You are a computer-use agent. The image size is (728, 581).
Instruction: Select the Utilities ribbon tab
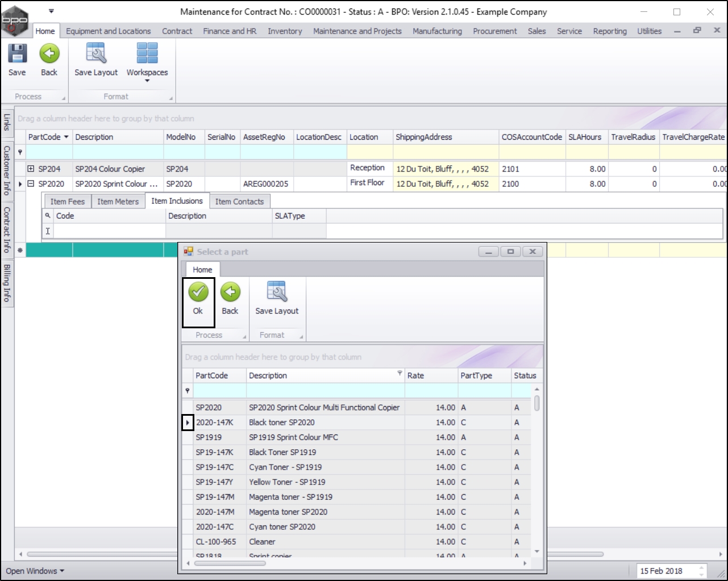649,31
